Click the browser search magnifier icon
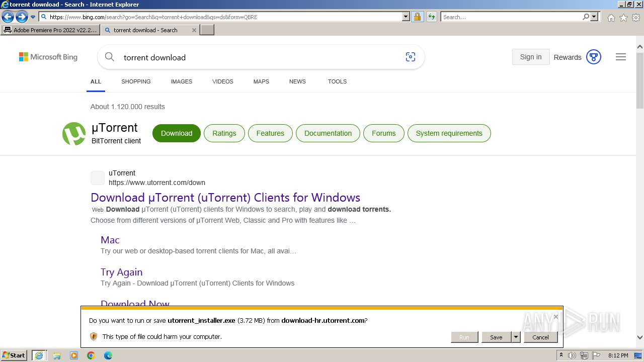Image resolution: width=644 pixels, height=362 pixels. pyautogui.click(x=586, y=17)
